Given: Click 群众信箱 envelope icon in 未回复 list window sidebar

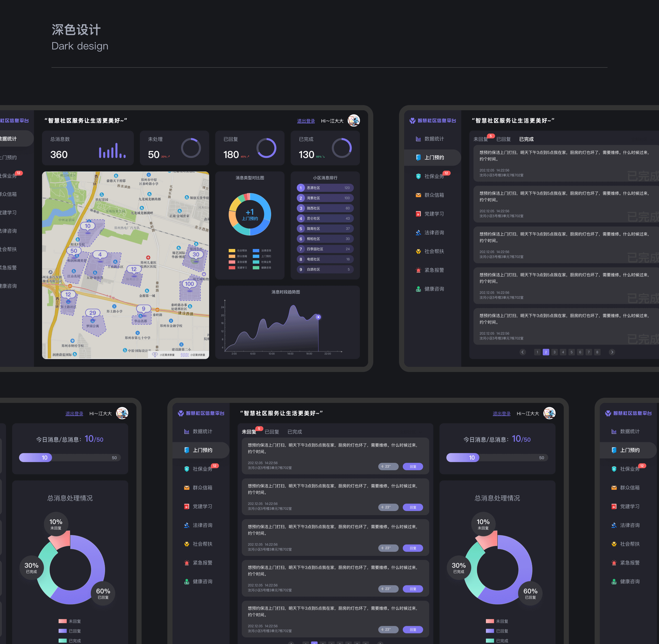Looking at the screenshot, I should point(187,488).
